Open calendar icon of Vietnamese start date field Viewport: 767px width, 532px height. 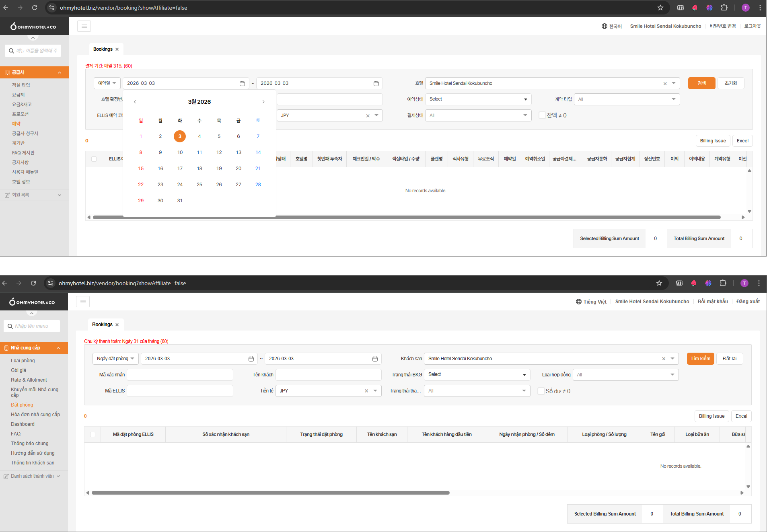pyautogui.click(x=251, y=359)
